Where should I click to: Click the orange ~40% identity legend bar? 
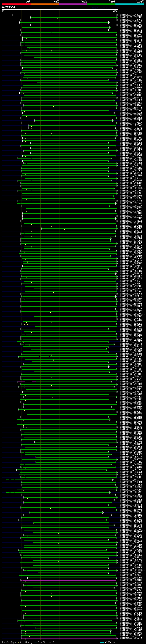click(45, 4)
